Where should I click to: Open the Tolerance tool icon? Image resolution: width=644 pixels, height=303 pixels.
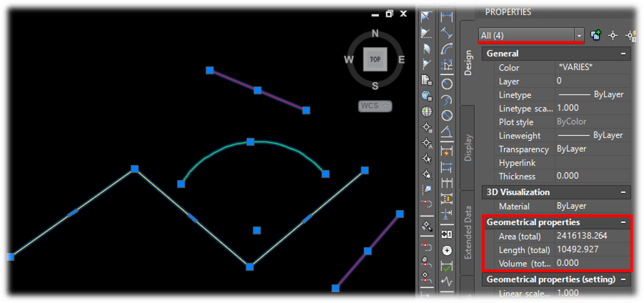(x=447, y=234)
